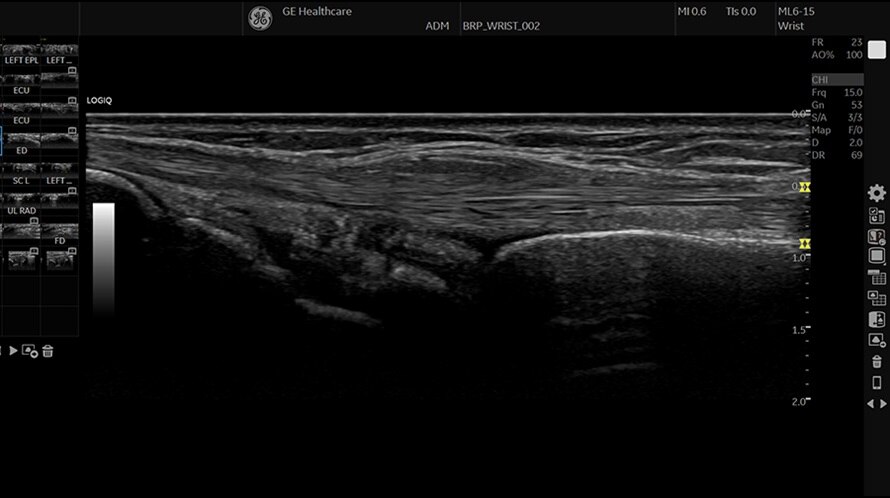
Task: Open the help book icon with question mark
Action: [876, 236]
